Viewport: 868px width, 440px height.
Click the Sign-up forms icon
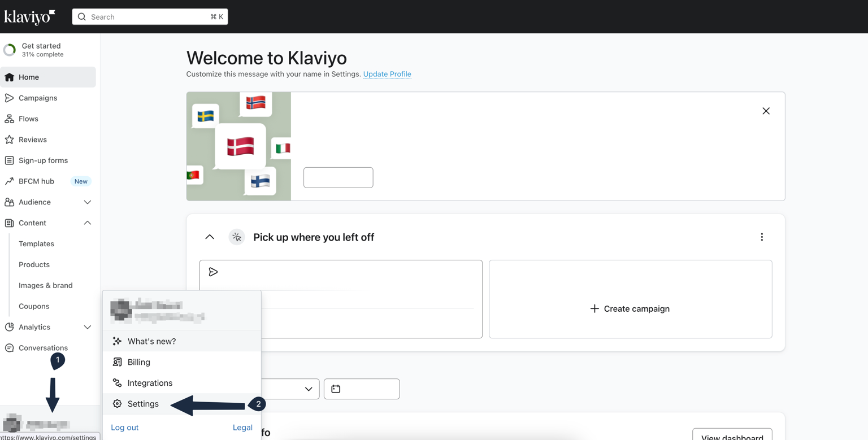pos(10,160)
